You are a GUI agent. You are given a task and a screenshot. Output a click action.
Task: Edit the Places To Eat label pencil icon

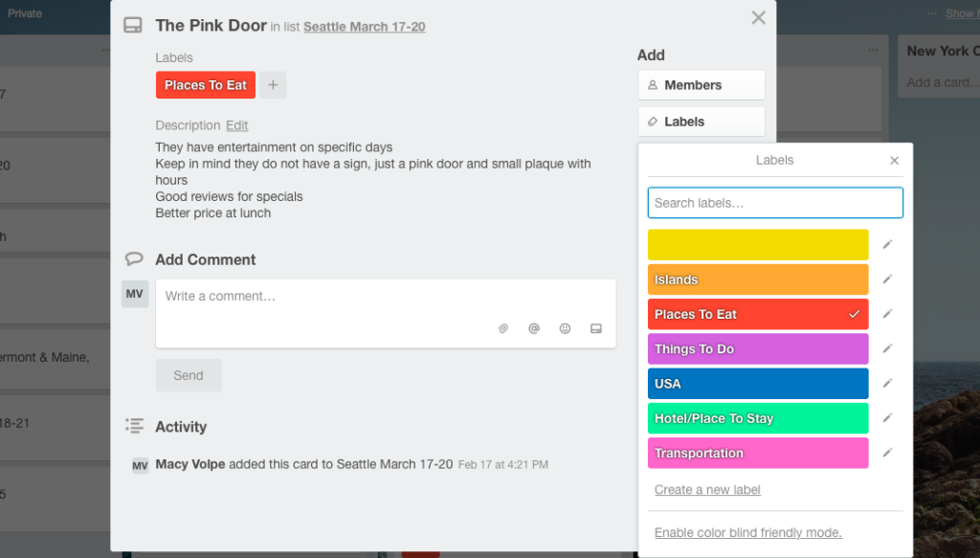(887, 314)
